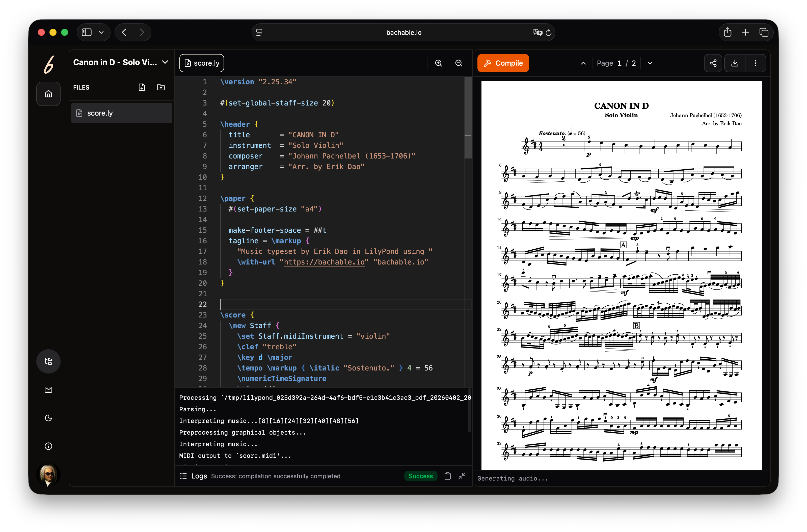Screen dimensions: 807x532
Task: Open the keyboard shortcuts icon
Action: (x=48, y=389)
